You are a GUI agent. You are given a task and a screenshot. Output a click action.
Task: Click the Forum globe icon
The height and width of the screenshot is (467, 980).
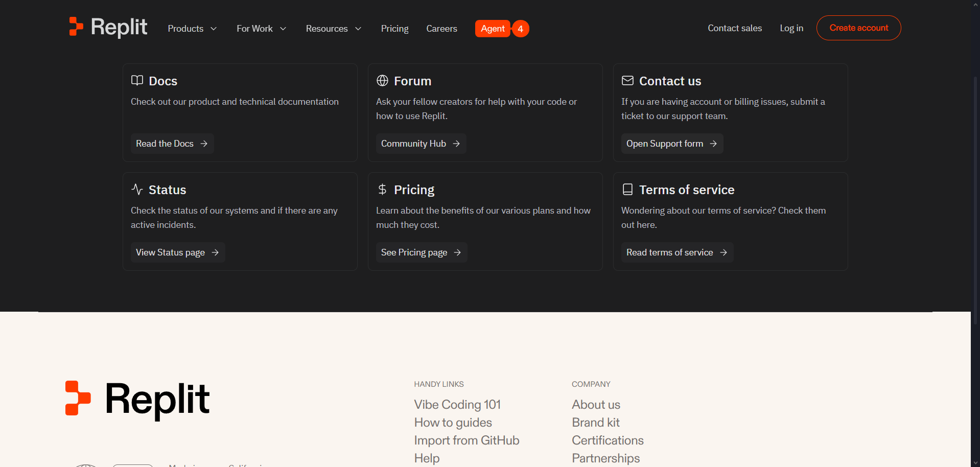[382, 81]
